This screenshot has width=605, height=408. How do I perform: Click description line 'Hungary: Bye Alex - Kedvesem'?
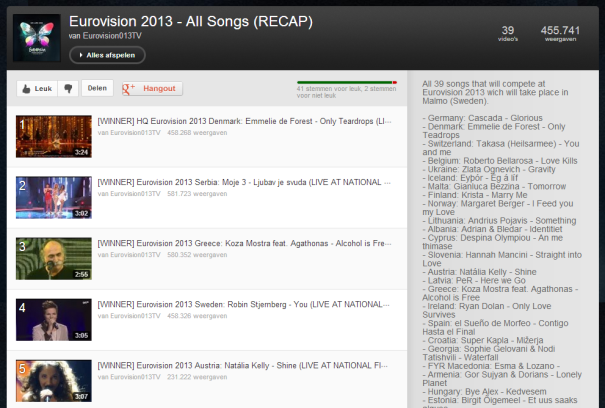coord(484,392)
